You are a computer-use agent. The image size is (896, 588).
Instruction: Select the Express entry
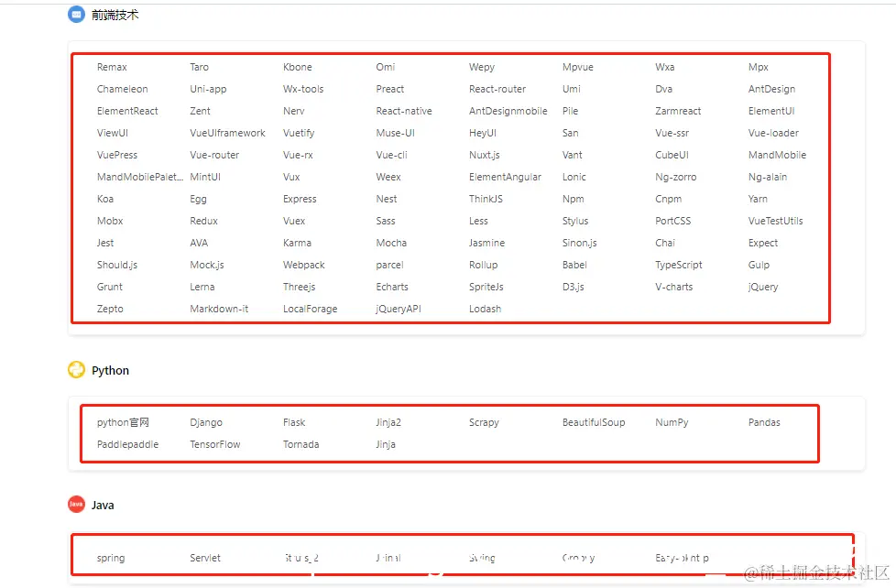pyautogui.click(x=300, y=199)
